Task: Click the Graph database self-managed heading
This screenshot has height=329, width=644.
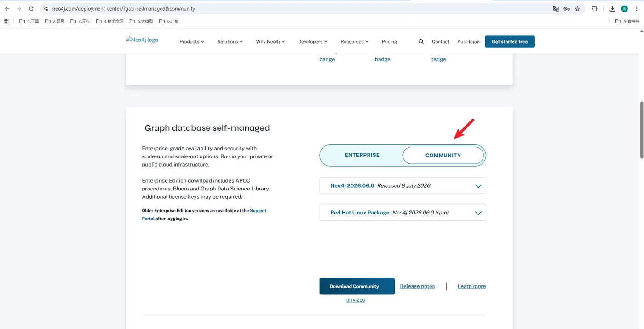Action: click(207, 128)
